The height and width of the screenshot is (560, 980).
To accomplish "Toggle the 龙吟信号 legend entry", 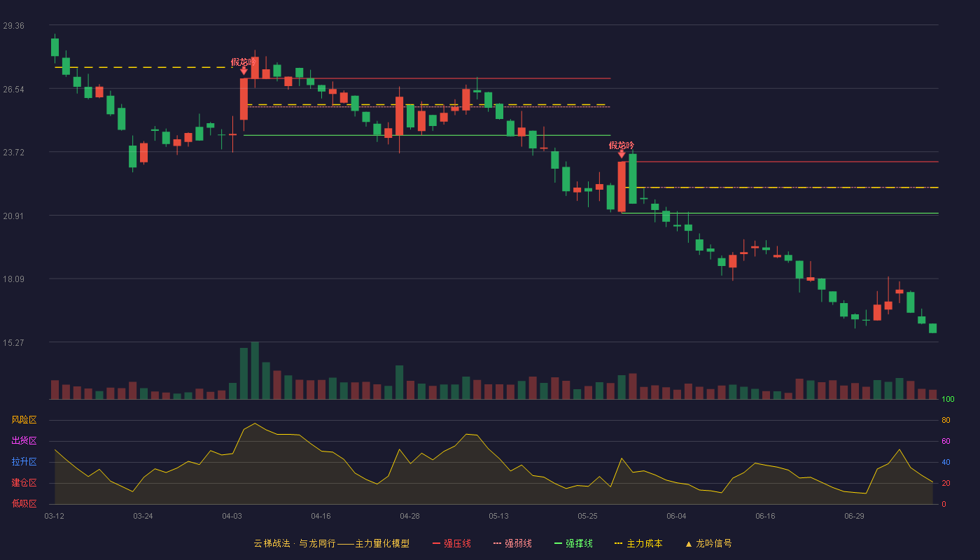I will coord(713,544).
